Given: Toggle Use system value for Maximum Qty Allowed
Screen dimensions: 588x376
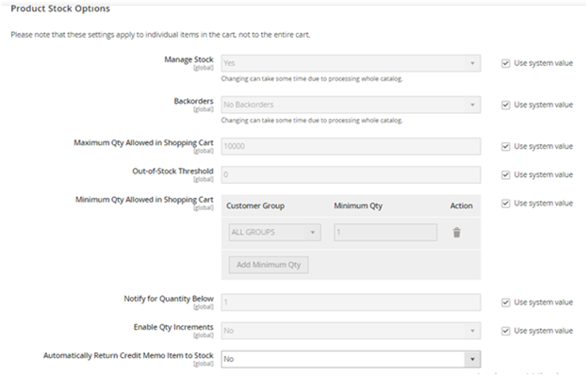Looking at the screenshot, I should click(x=505, y=147).
